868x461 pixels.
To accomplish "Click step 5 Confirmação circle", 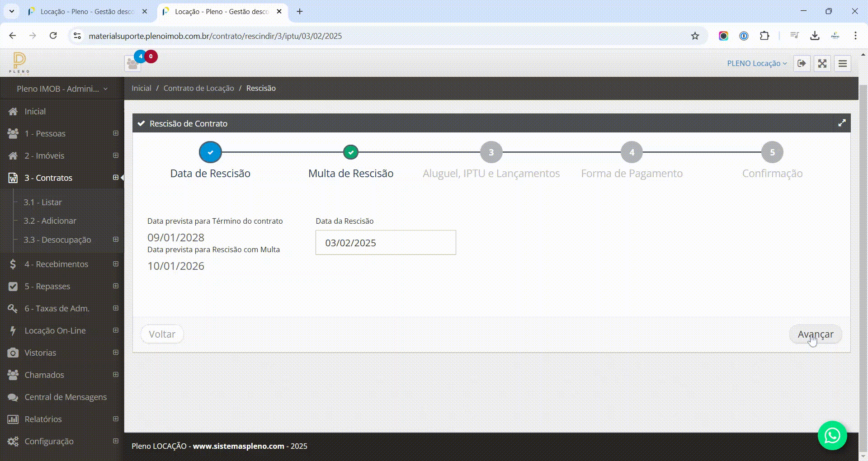I will 772,152.
